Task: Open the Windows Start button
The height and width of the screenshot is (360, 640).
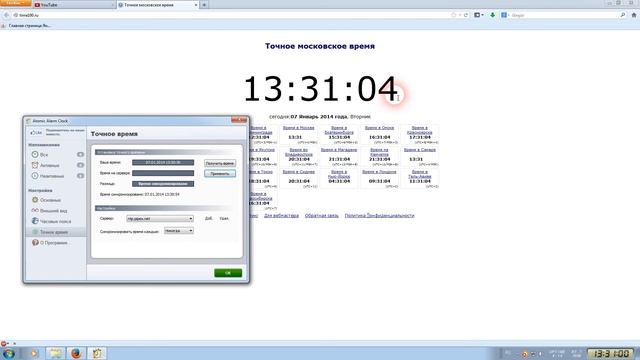Action: (x=9, y=353)
